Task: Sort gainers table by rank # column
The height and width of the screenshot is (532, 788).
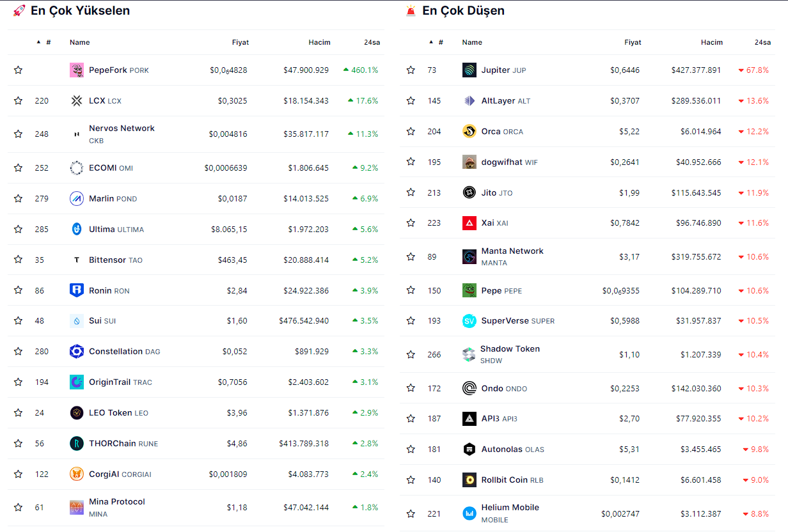Action: 48,42
